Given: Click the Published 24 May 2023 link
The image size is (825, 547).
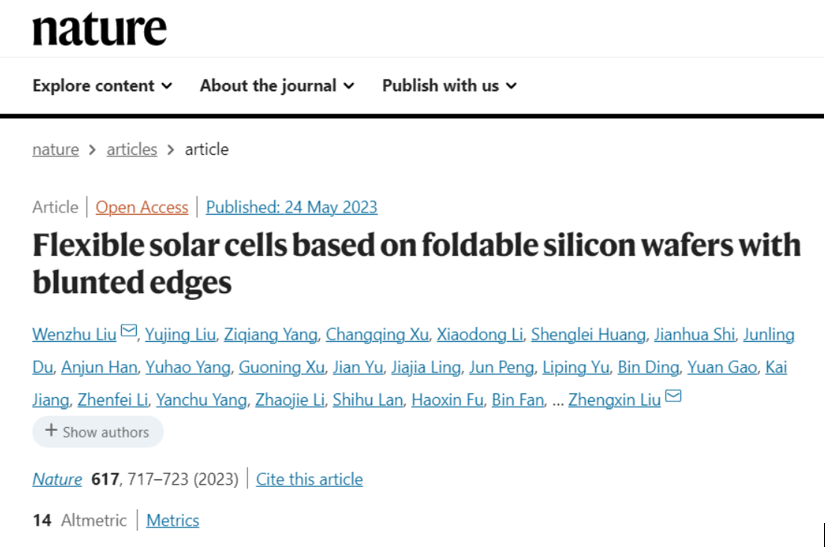Looking at the screenshot, I should [x=292, y=207].
